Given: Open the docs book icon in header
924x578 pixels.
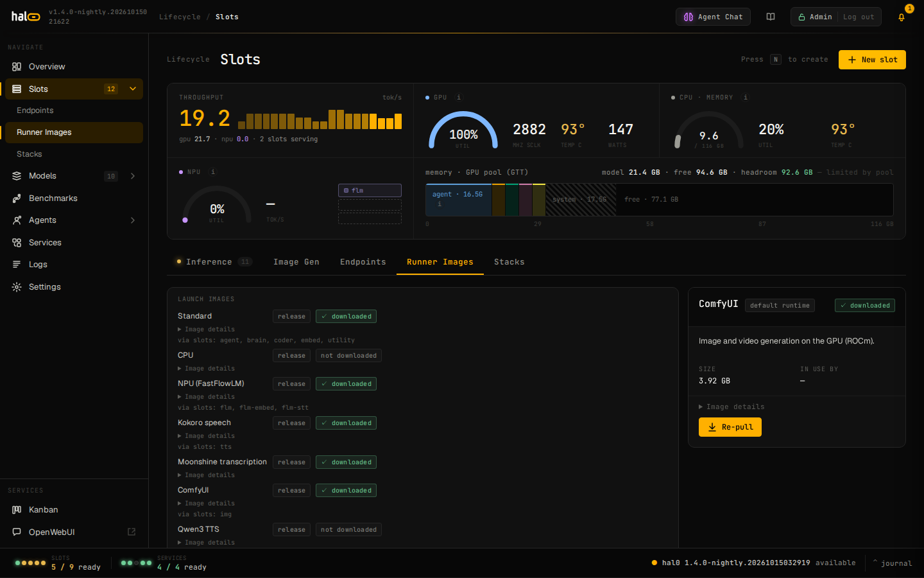Looking at the screenshot, I should (x=771, y=17).
